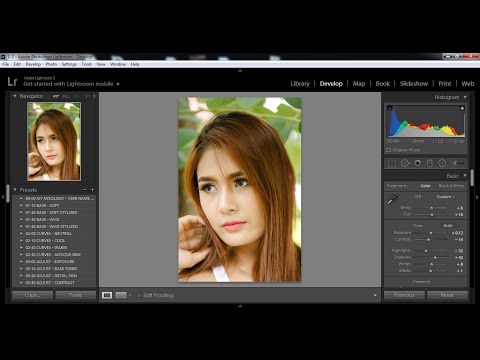Switch to the Map module
Viewport: 480px width, 360px height.
point(359,84)
